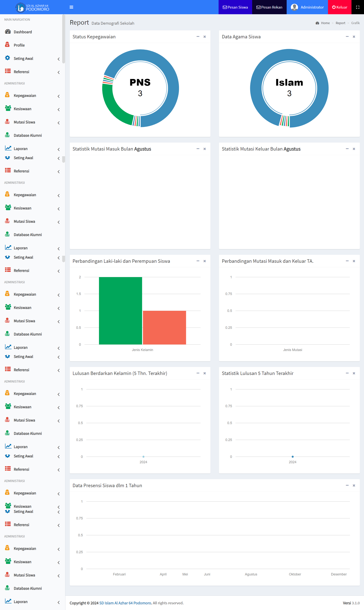Click the school logo in header
The image size is (364, 610).
[x=21, y=7]
